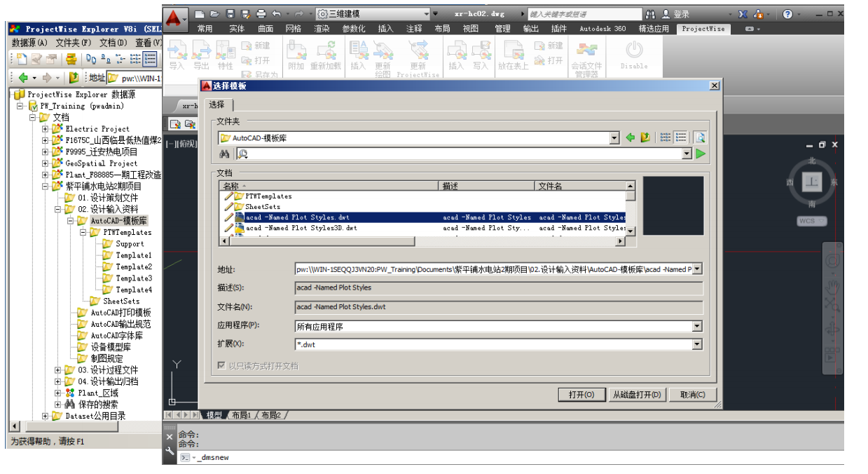The image size is (868, 474).
Task: Click the green run-search arrow in template dialog
Action: coord(700,154)
